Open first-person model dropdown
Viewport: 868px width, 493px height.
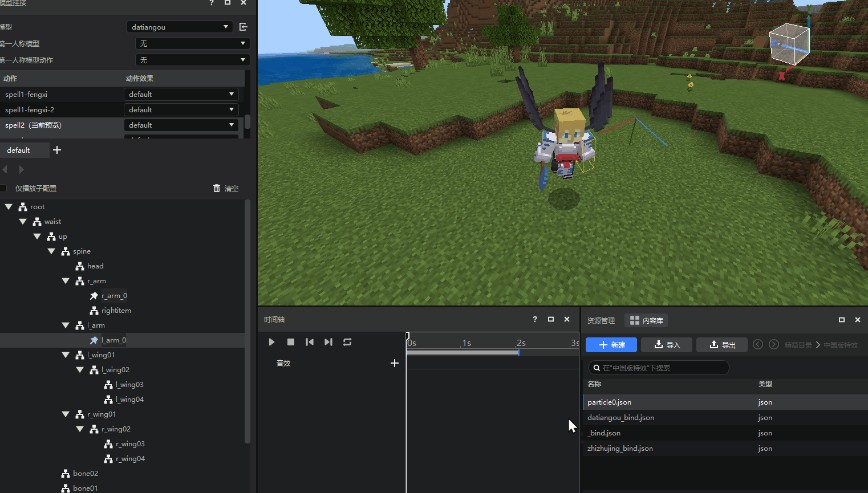193,43
